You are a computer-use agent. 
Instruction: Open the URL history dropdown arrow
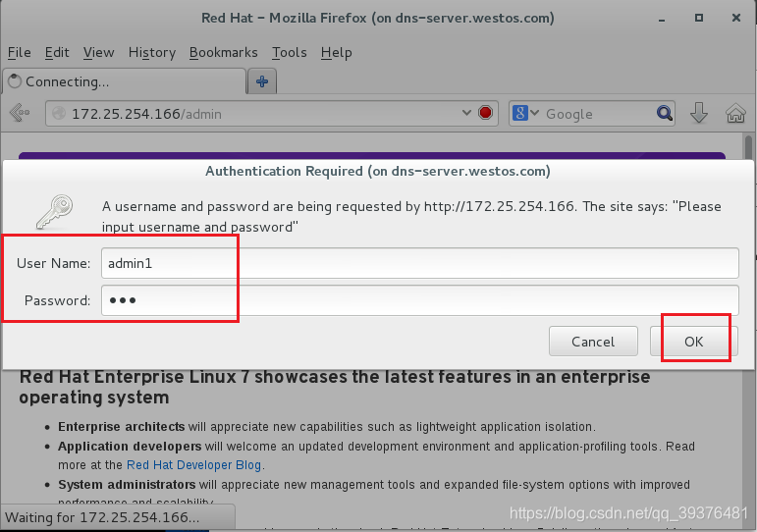coord(466,113)
